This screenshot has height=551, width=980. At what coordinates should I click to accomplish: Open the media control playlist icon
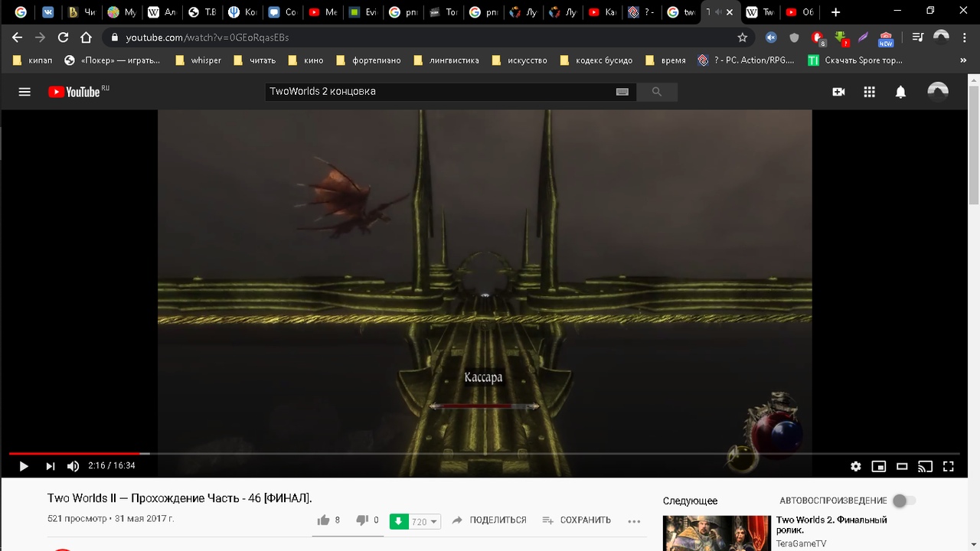918,37
